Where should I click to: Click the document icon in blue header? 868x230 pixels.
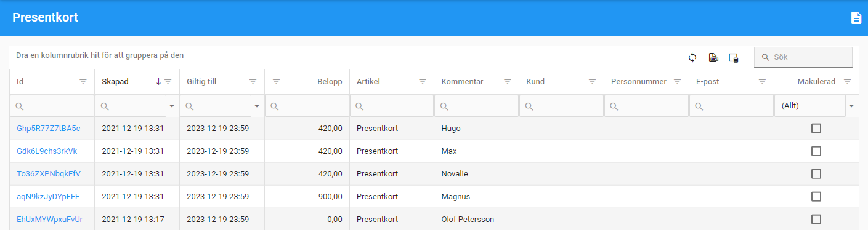856,18
